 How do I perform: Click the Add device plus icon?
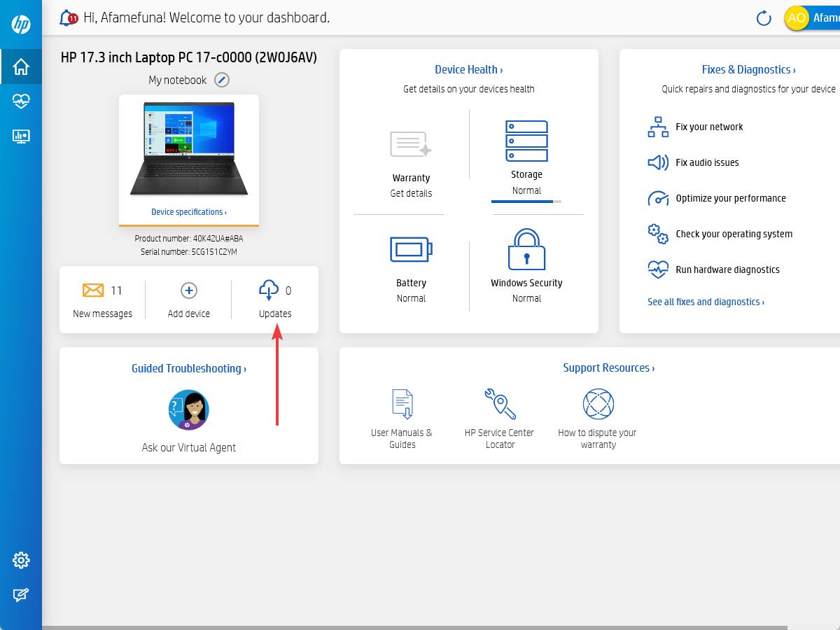click(x=189, y=290)
